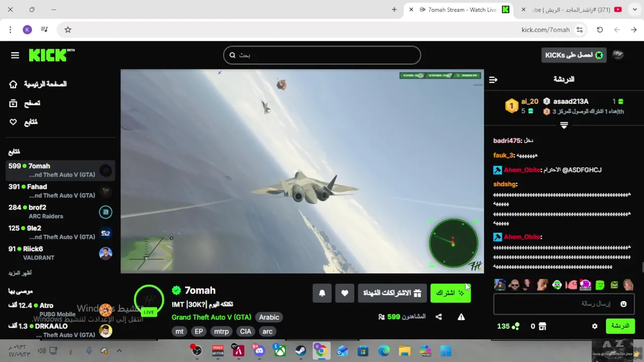Click the system tray microphone icon
Image resolution: width=644 pixels, height=362 pixels.
89,350
